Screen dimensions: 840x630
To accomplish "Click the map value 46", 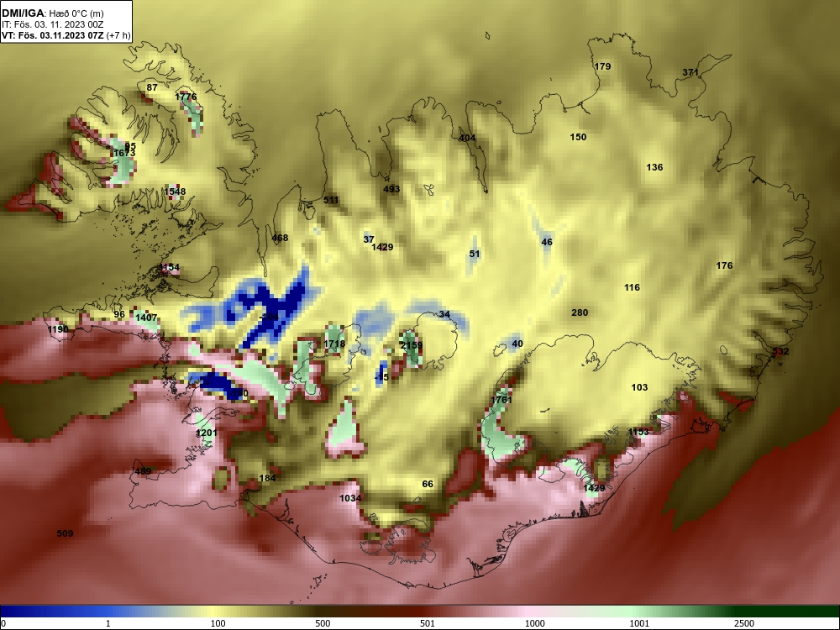I will click(x=547, y=242).
